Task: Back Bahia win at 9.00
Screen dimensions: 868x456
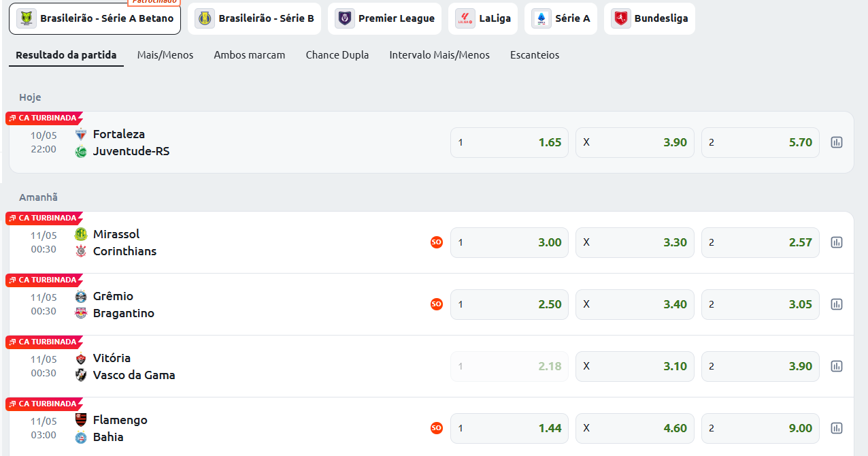Action: (761, 428)
